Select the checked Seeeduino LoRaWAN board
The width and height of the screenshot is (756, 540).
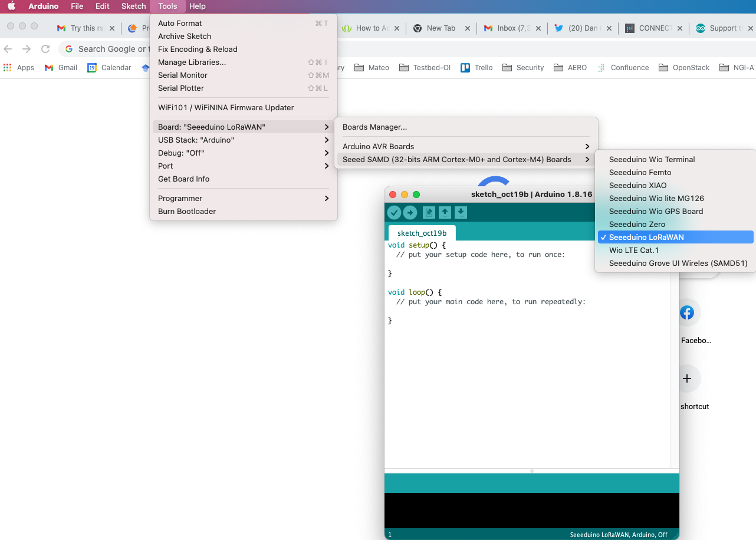pyautogui.click(x=646, y=237)
